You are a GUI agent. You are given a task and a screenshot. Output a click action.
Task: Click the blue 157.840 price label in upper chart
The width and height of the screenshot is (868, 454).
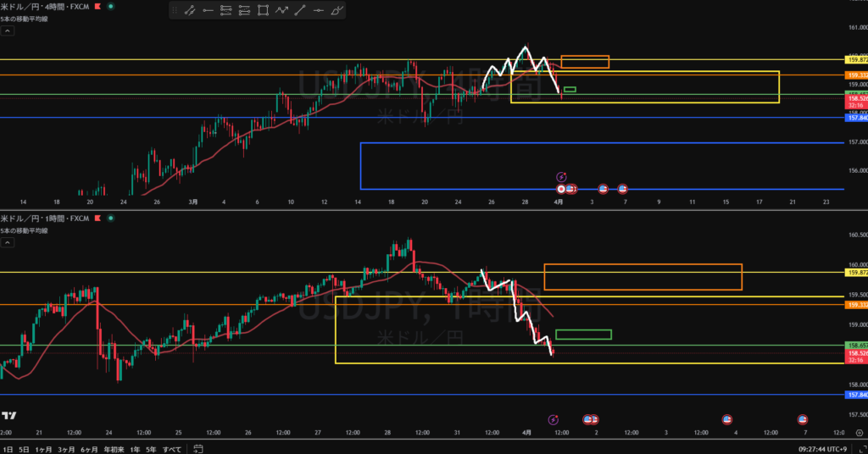(x=856, y=118)
